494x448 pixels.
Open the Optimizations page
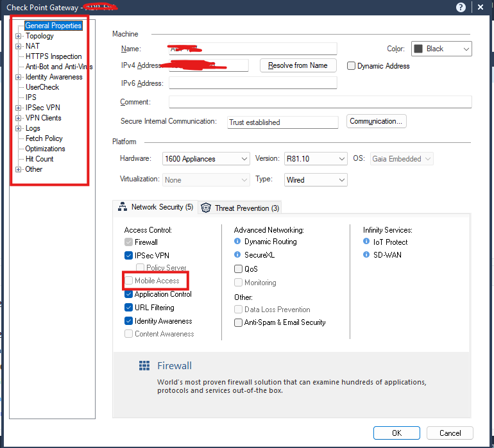(x=45, y=149)
